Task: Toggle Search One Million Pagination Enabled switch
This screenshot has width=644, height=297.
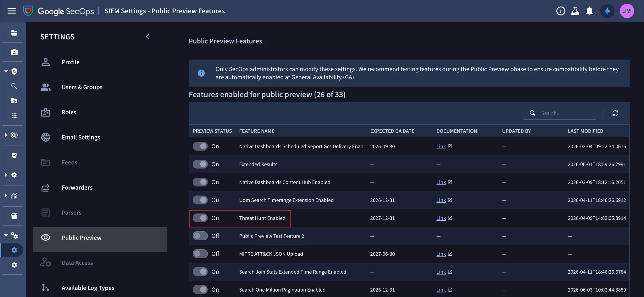Action: pyautogui.click(x=200, y=289)
